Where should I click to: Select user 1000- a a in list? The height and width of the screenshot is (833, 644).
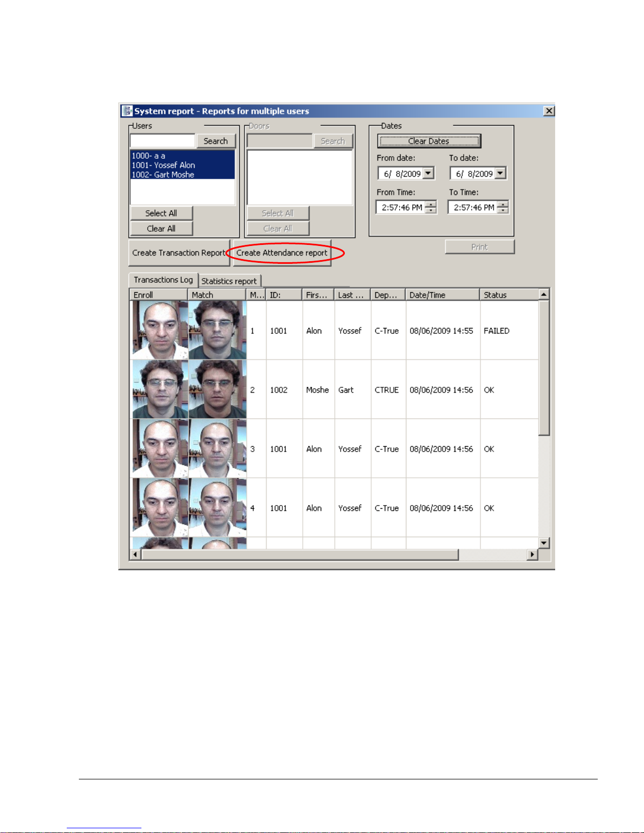(x=182, y=156)
